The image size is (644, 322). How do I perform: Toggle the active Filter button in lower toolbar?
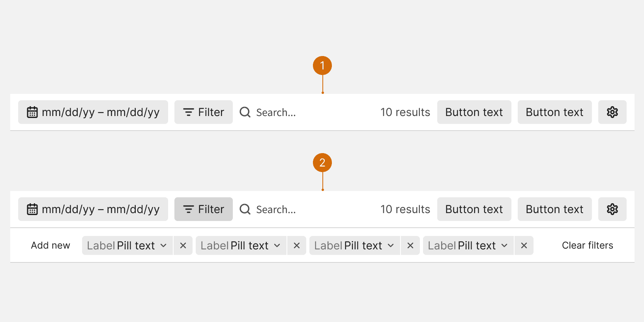204,209
